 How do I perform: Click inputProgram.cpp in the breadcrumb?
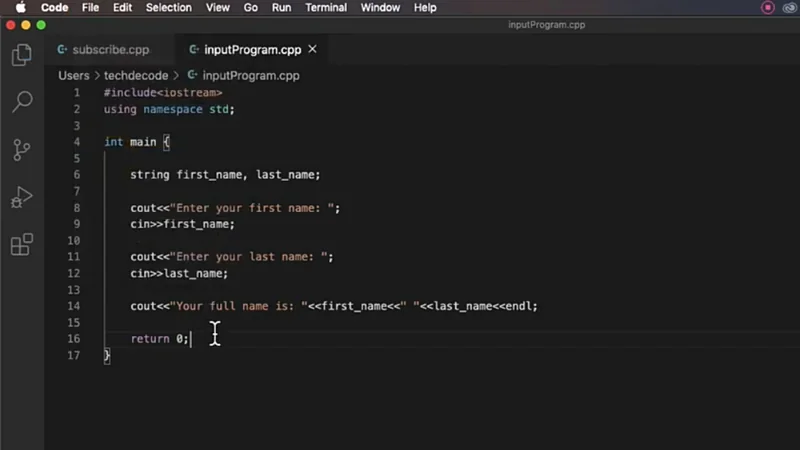coord(250,75)
